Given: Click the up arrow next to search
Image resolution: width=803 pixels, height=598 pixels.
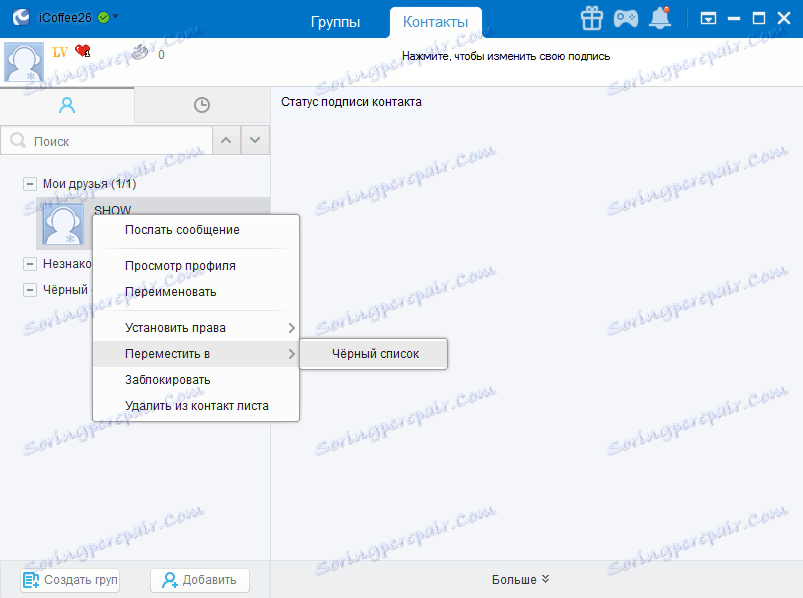Looking at the screenshot, I should (x=226, y=140).
